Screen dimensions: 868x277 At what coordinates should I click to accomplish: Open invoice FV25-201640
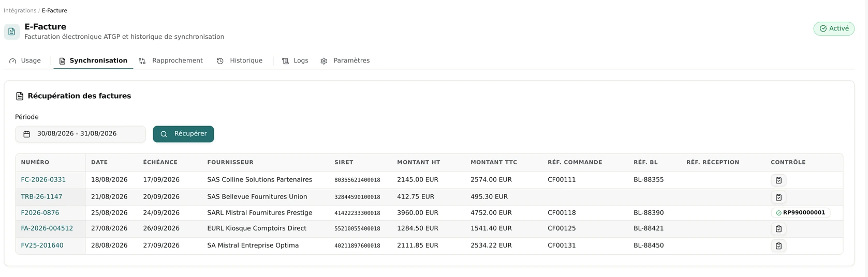point(42,245)
